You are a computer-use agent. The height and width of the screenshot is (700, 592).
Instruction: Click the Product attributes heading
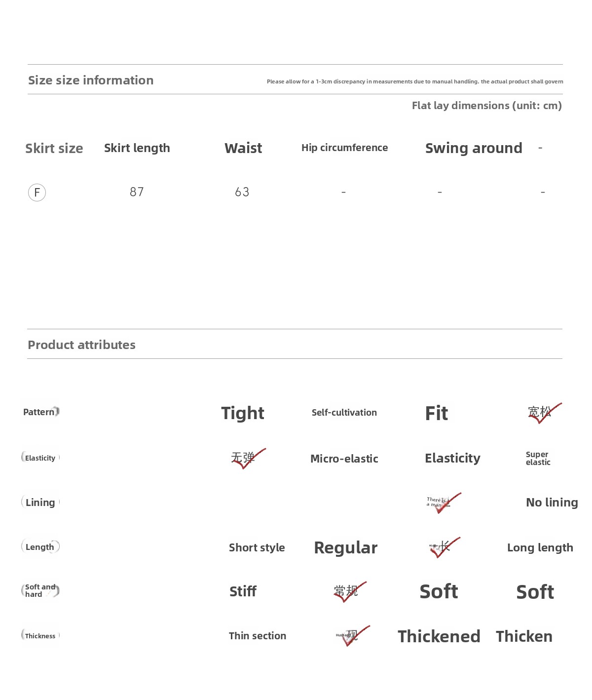coord(81,345)
